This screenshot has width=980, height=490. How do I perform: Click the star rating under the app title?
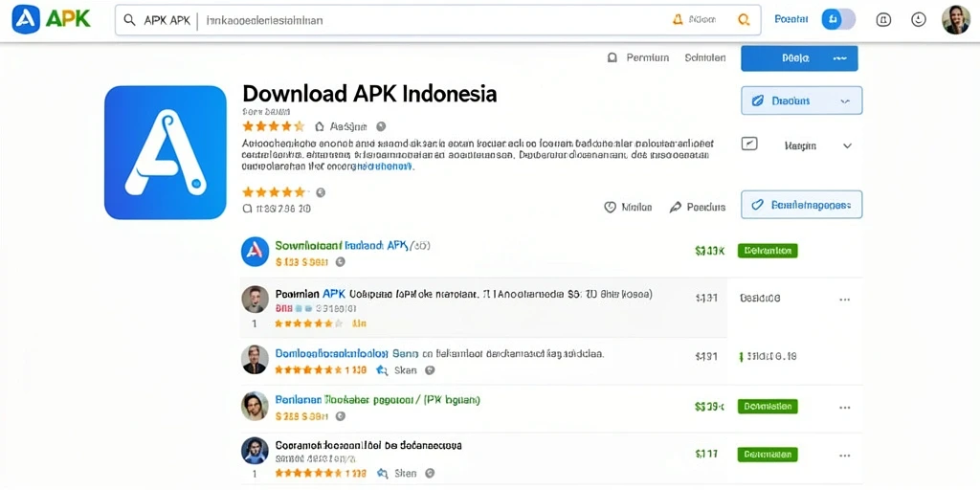coord(273,126)
